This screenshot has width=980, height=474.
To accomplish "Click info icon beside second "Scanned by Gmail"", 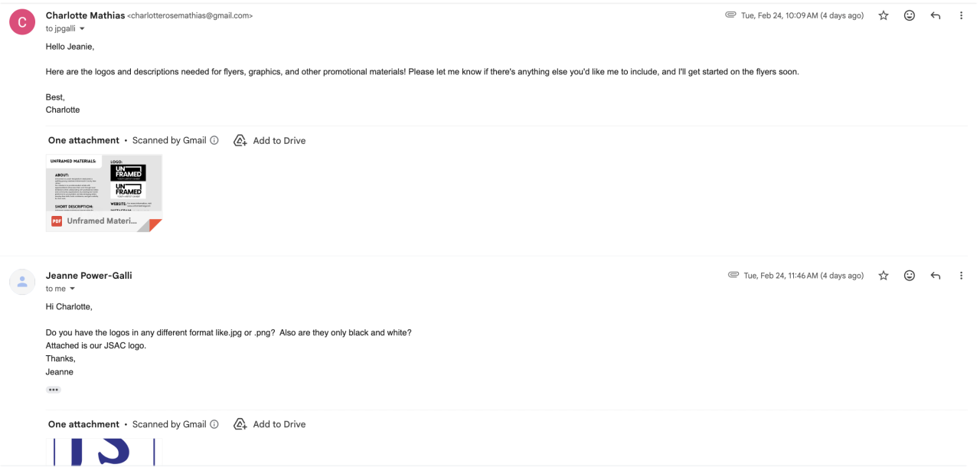I will click(214, 424).
